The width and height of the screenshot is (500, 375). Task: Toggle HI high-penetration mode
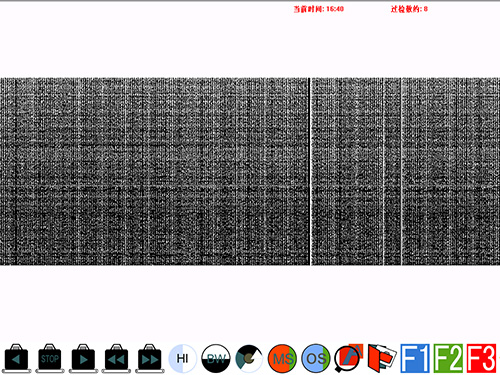click(x=183, y=358)
